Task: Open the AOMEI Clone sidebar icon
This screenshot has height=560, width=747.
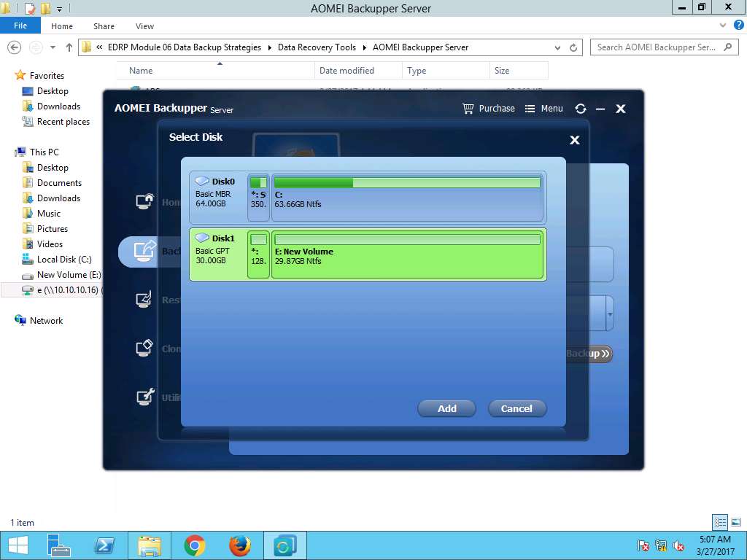Action: 144,348
